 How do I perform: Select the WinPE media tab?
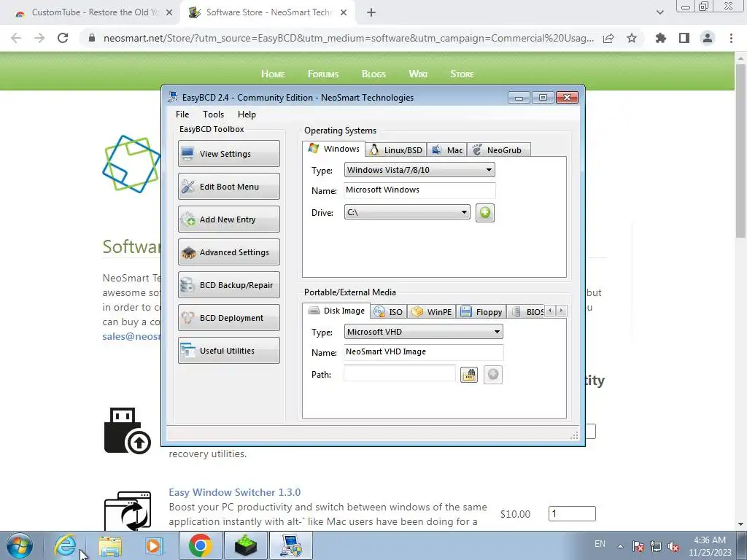click(432, 312)
